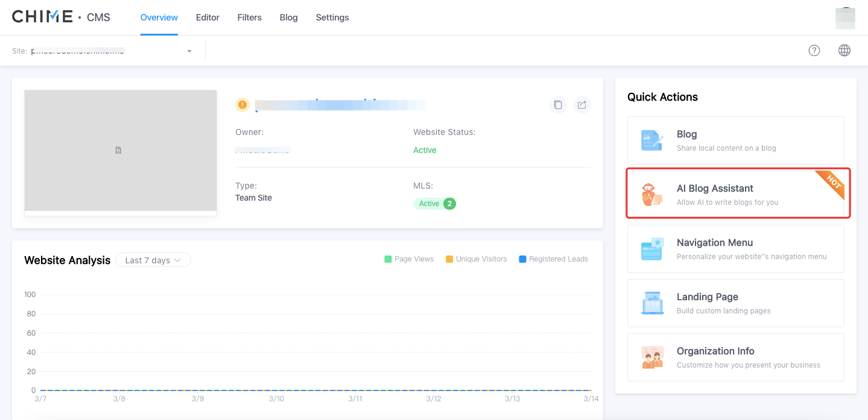This screenshot has height=420, width=868.
Task: Expand the Site selector dropdown
Action: [x=189, y=51]
